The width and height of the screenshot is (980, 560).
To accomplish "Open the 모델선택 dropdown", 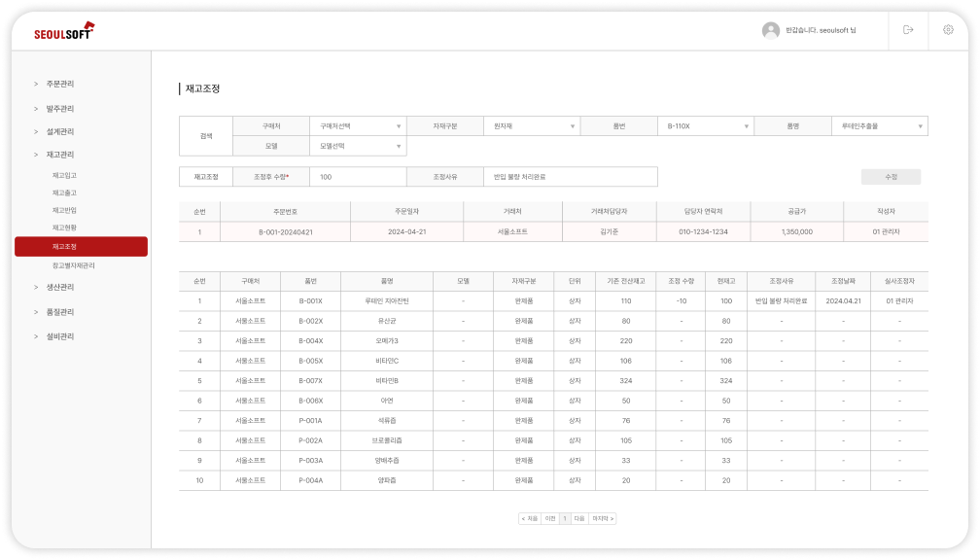I will point(358,146).
